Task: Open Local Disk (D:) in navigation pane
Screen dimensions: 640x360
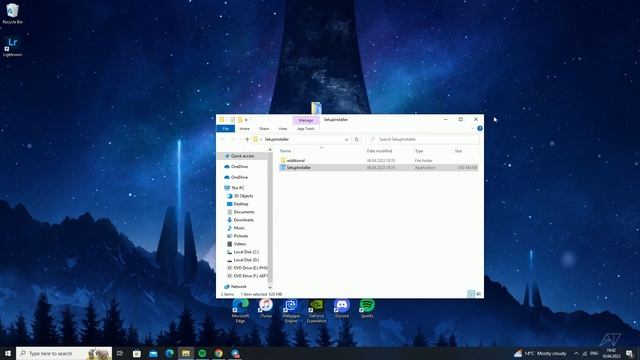Action: [243, 260]
